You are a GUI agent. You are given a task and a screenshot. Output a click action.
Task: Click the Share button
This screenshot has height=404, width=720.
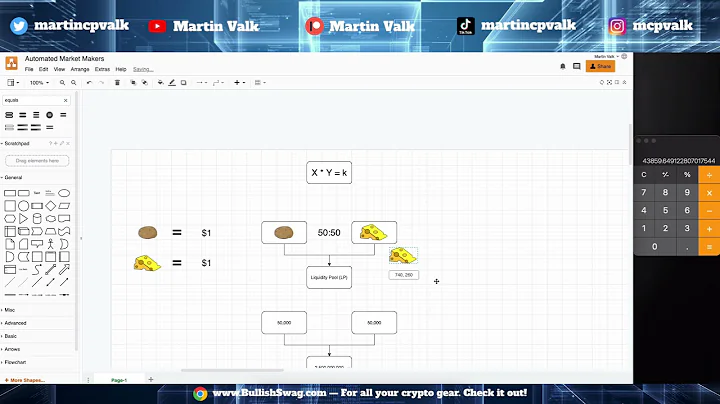click(600, 67)
